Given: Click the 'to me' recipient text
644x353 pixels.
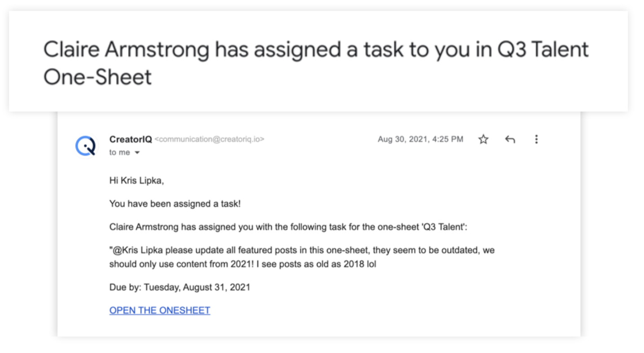Looking at the screenshot, I should coord(119,153).
